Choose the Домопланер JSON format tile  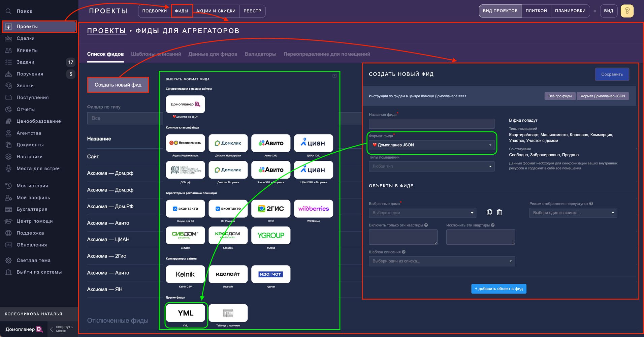185,104
